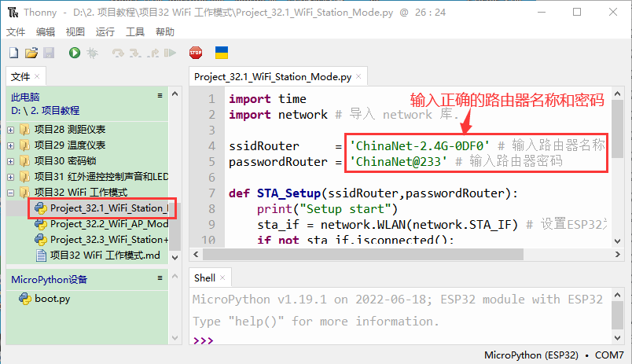This screenshot has height=364, width=632.
Task: Open boot.py on MicroPython device
Action: click(x=52, y=299)
